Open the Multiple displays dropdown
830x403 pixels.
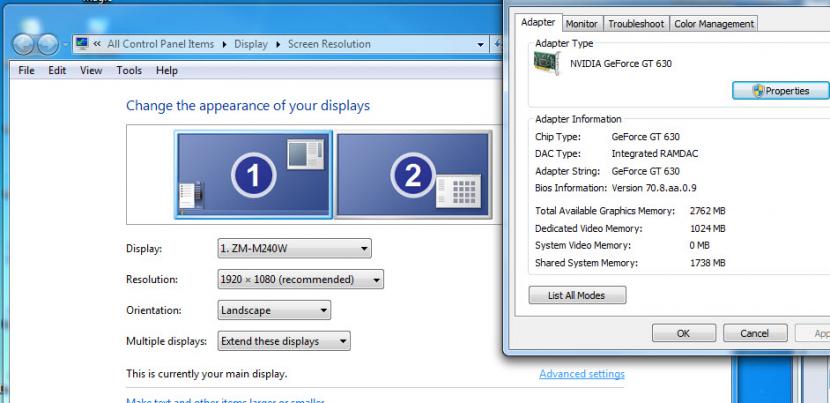285,342
